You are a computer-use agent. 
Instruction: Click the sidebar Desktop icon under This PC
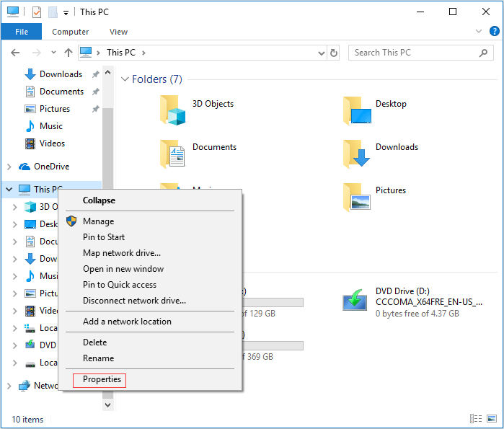click(x=30, y=224)
